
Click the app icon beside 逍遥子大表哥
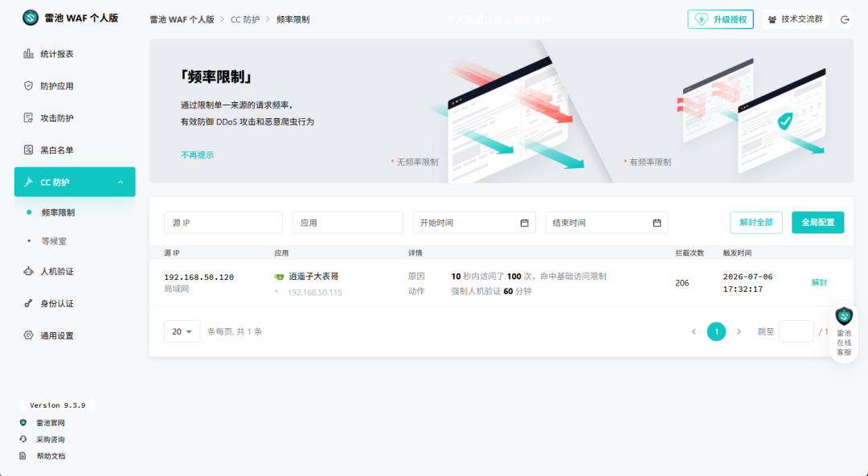pyautogui.click(x=279, y=277)
